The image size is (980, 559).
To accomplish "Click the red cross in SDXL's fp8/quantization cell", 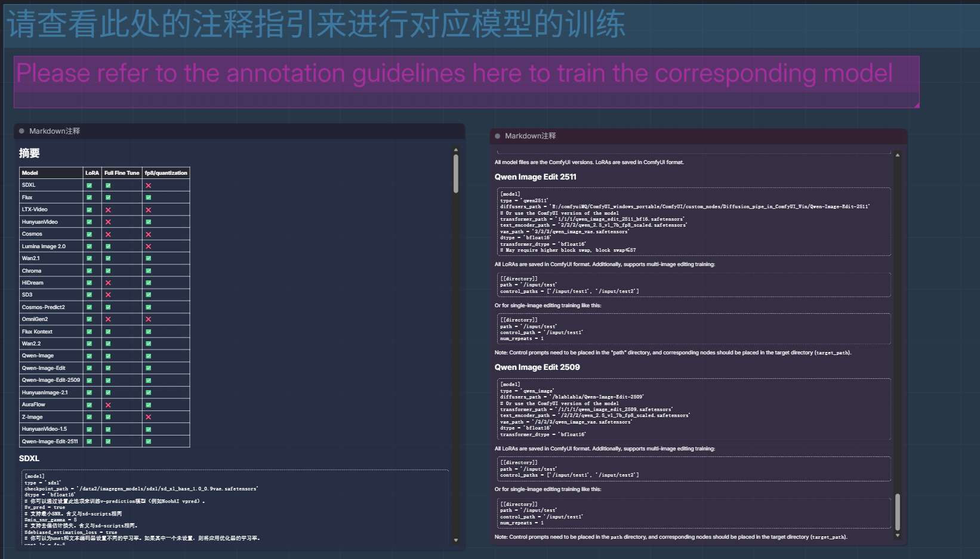I will pyautogui.click(x=149, y=186).
